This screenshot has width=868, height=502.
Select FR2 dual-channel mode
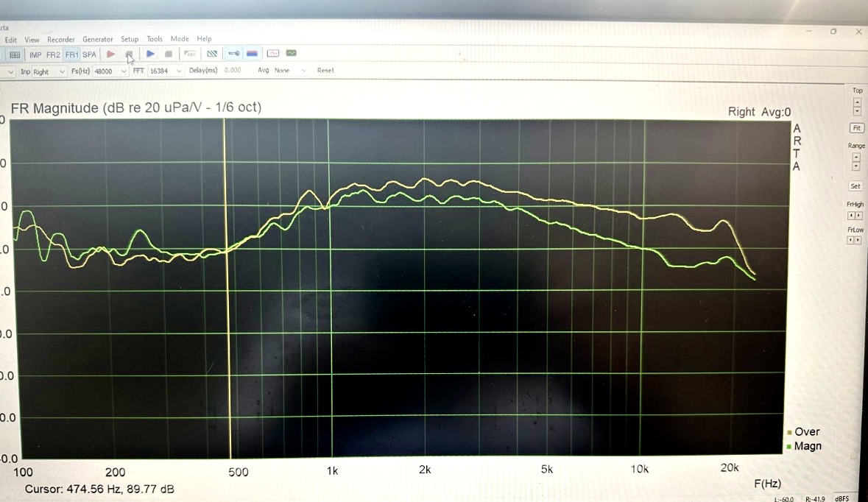pos(53,54)
